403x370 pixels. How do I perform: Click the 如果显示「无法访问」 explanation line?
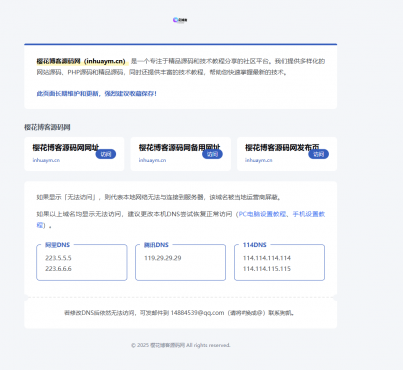click(159, 197)
